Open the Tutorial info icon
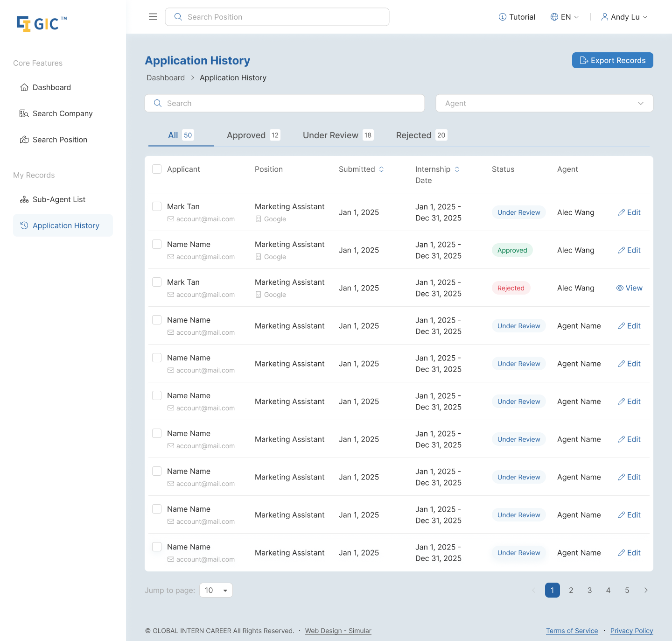Image resolution: width=672 pixels, height=641 pixels. 502,17
